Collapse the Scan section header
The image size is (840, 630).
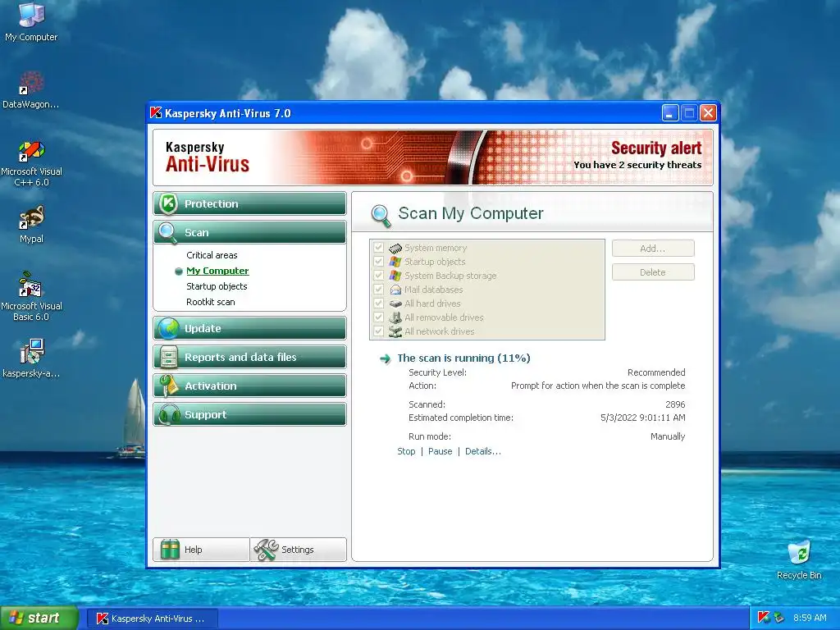point(249,232)
